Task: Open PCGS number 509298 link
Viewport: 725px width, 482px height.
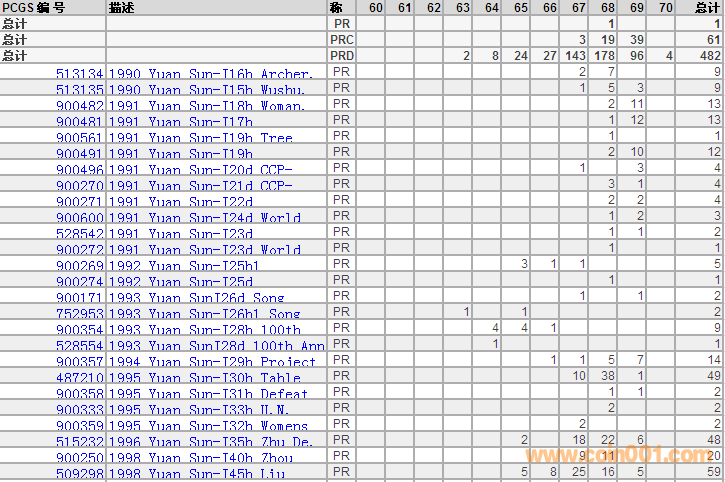Action: [x=79, y=474]
